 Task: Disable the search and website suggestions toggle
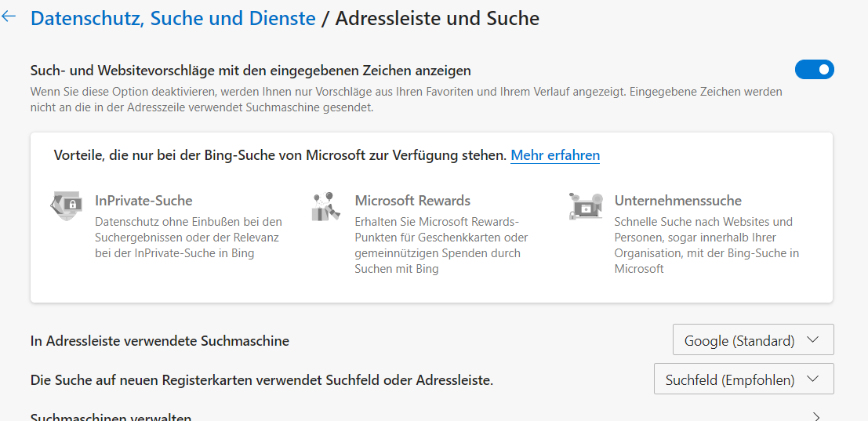pyautogui.click(x=814, y=70)
